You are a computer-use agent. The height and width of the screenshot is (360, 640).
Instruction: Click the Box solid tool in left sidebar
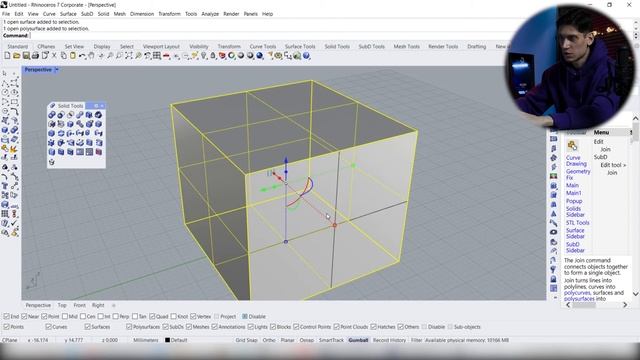tap(5, 130)
